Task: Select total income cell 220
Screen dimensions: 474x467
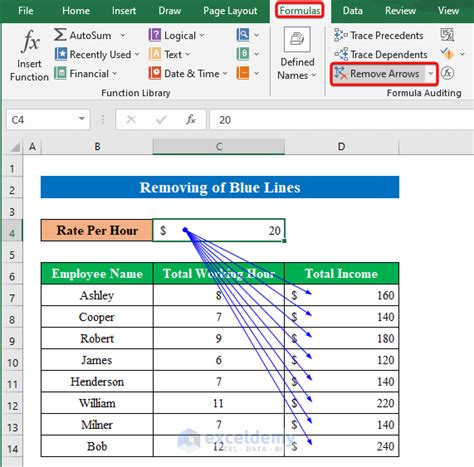Action: click(342, 403)
